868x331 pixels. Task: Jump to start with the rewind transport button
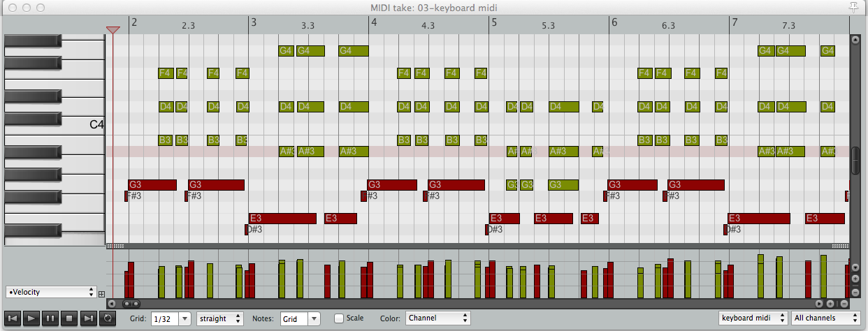click(13, 318)
